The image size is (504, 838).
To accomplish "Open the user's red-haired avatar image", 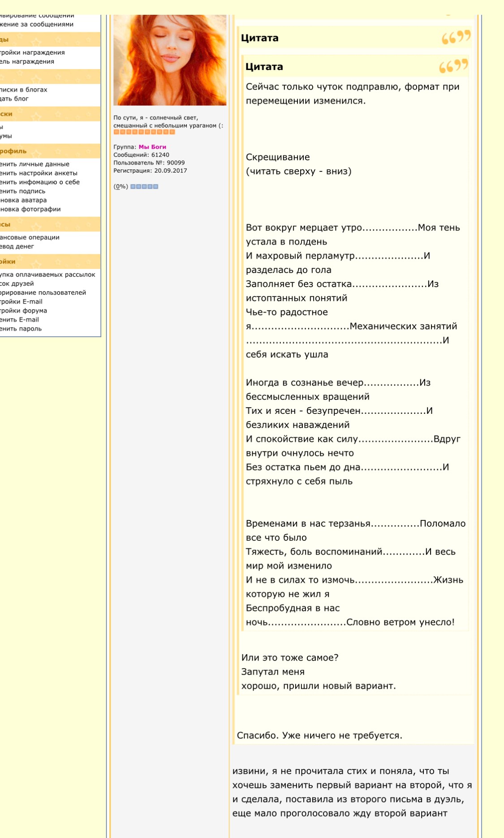I will pyautogui.click(x=170, y=60).
